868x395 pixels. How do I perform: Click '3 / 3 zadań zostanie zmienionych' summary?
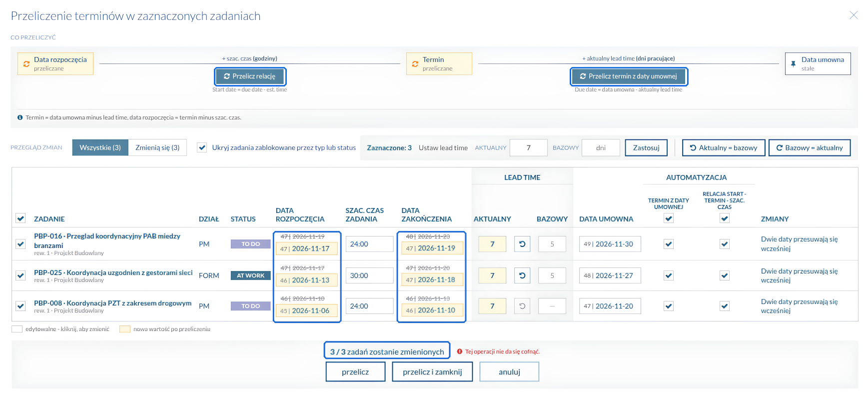(387, 351)
